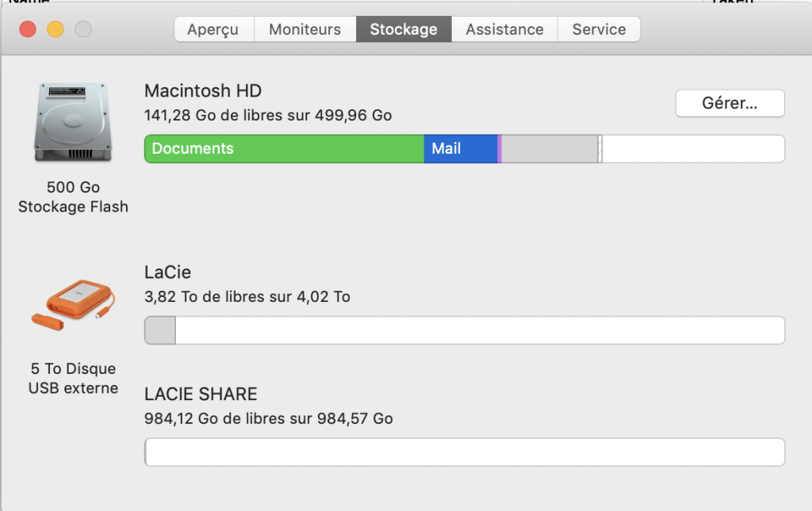
Task: Select the Stockage tab
Action: coord(404,29)
